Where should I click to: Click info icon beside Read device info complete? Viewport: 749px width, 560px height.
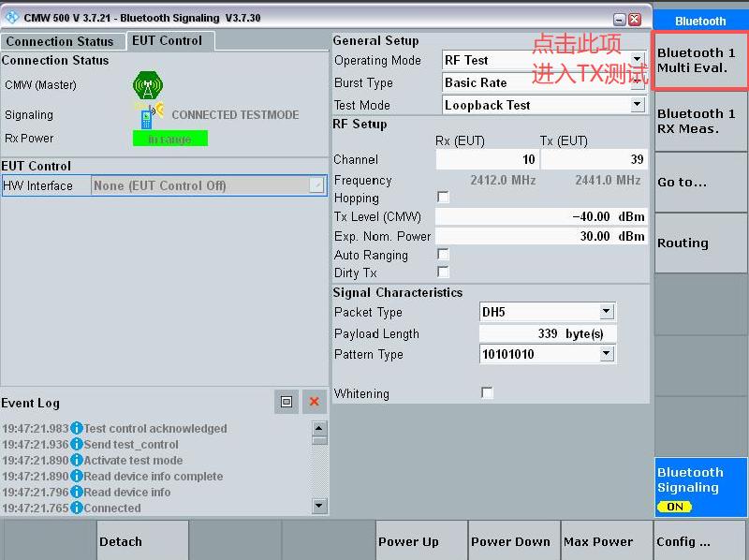coord(77,477)
